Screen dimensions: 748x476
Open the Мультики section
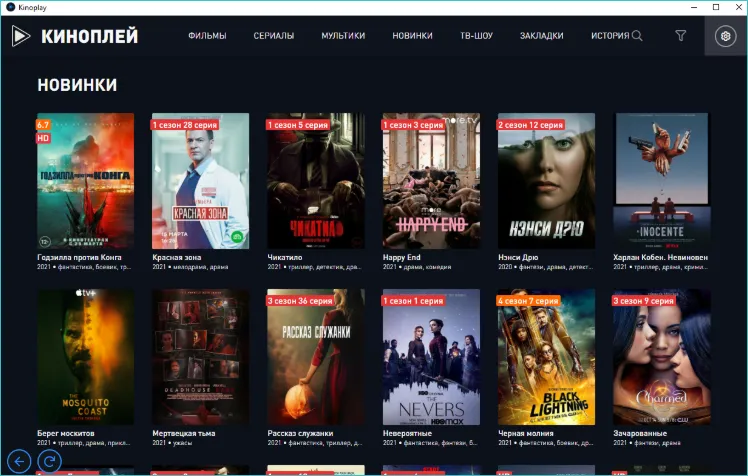coord(343,36)
